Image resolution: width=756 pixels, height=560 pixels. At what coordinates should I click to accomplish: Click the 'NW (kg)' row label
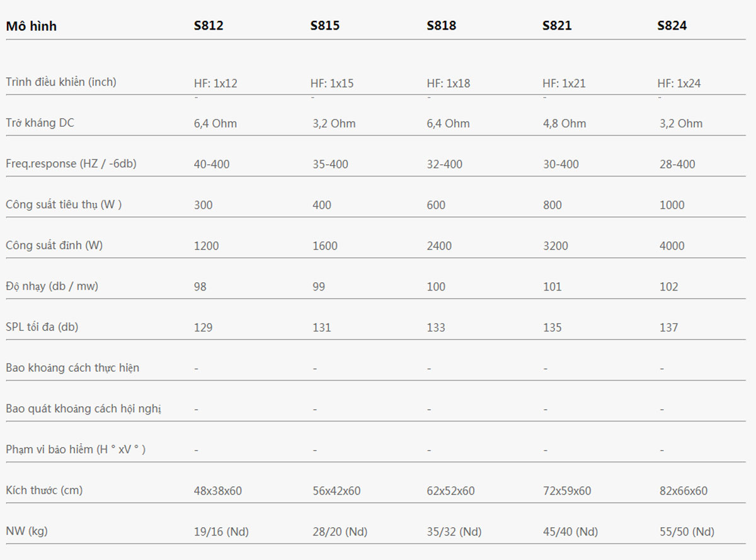(x=26, y=531)
